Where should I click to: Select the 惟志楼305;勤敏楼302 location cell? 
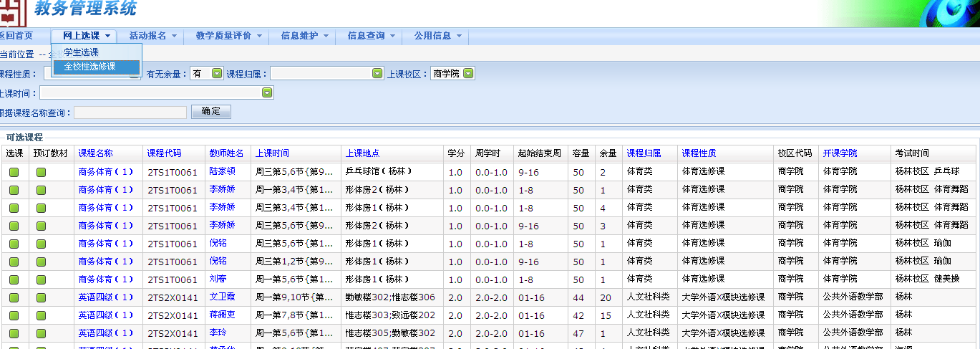[392, 333]
